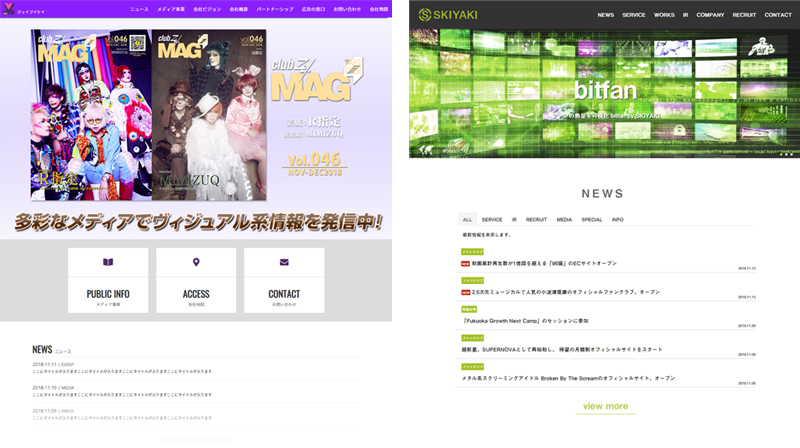This screenshot has height=448, width=800.
Task: Open ニュース in the purple navigation bar
Action: click(x=139, y=9)
